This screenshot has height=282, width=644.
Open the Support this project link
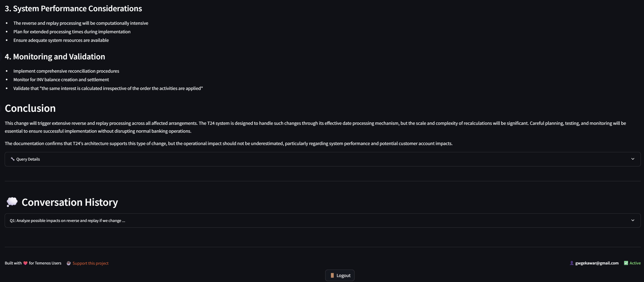point(91,263)
